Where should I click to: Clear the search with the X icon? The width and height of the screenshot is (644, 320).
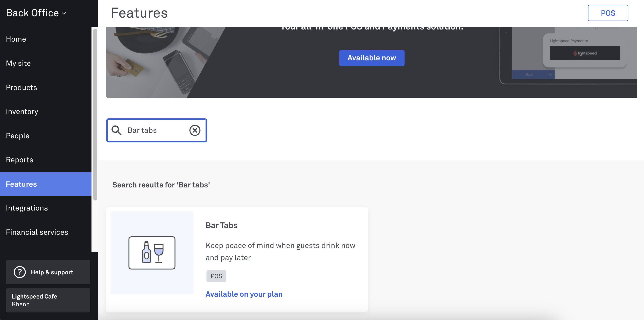click(195, 130)
